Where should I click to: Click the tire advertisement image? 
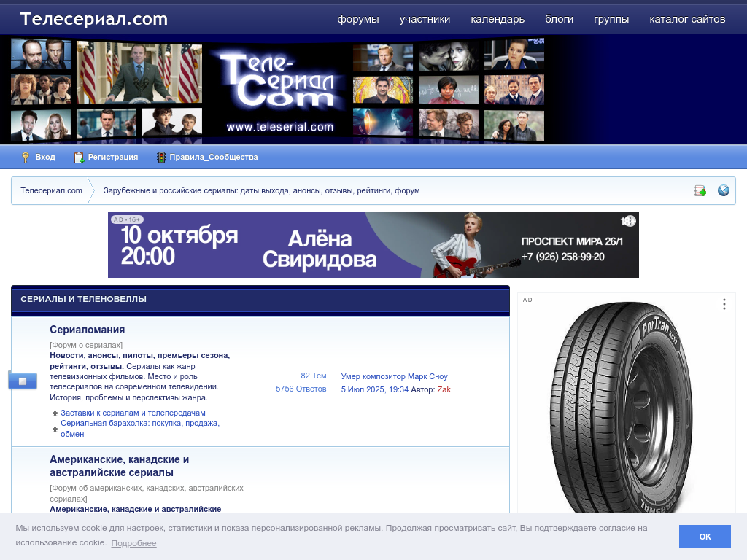[626, 408]
